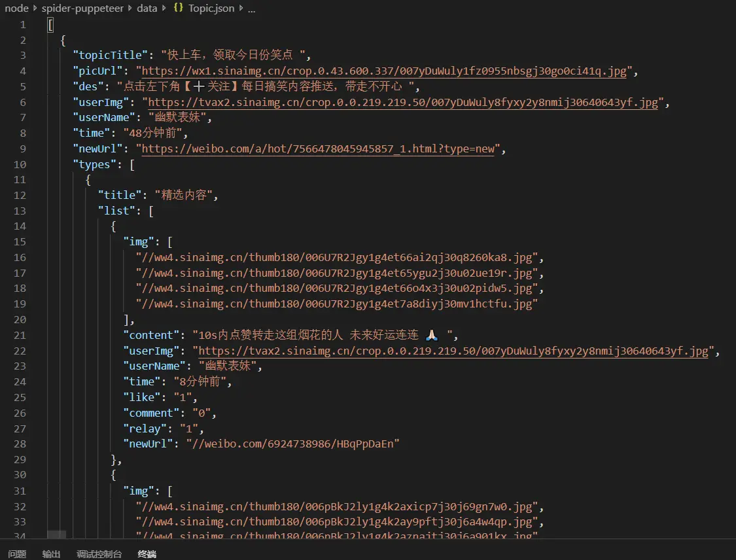Image resolution: width=736 pixels, height=560 pixels.
Task: Click the "img" key on line 31
Action: pos(139,491)
